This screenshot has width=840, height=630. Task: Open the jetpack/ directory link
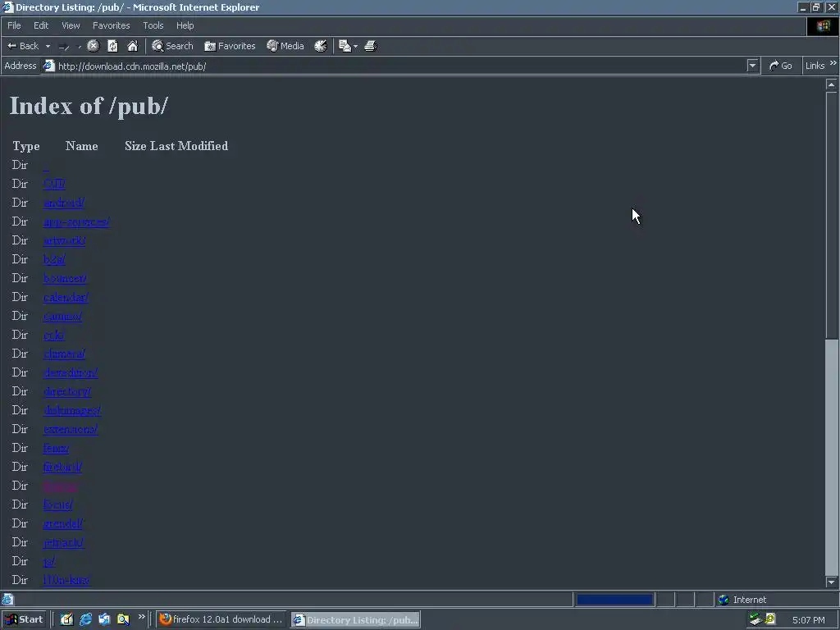[x=64, y=542]
